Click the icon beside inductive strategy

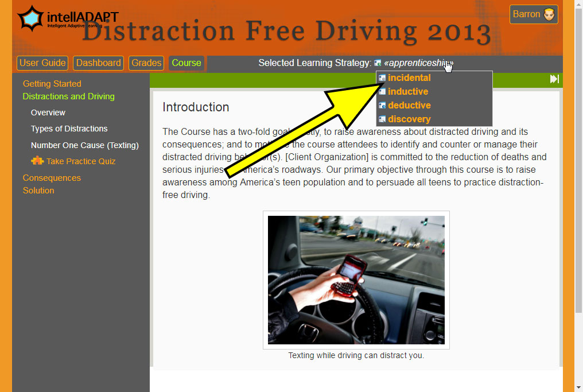[x=382, y=91]
